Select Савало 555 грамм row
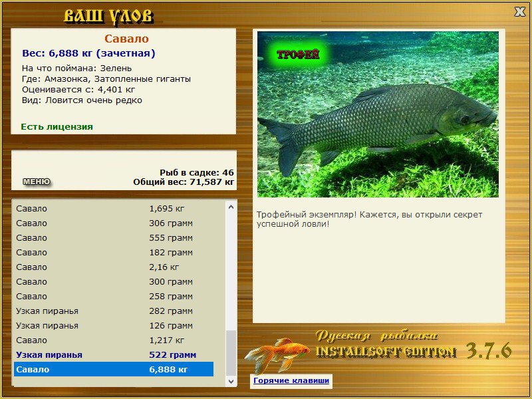 pos(114,238)
